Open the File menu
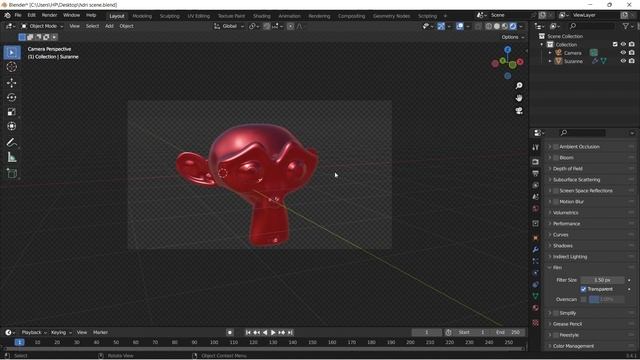640x360 pixels. (x=18, y=15)
